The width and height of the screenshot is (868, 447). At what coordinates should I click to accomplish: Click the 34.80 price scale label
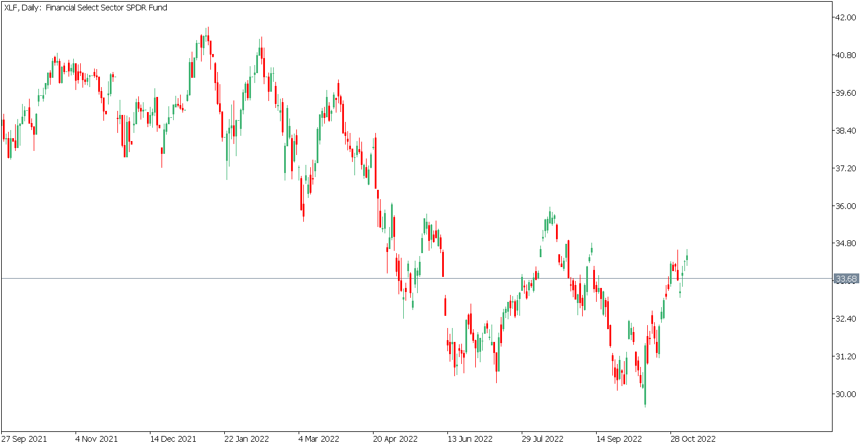click(x=845, y=243)
